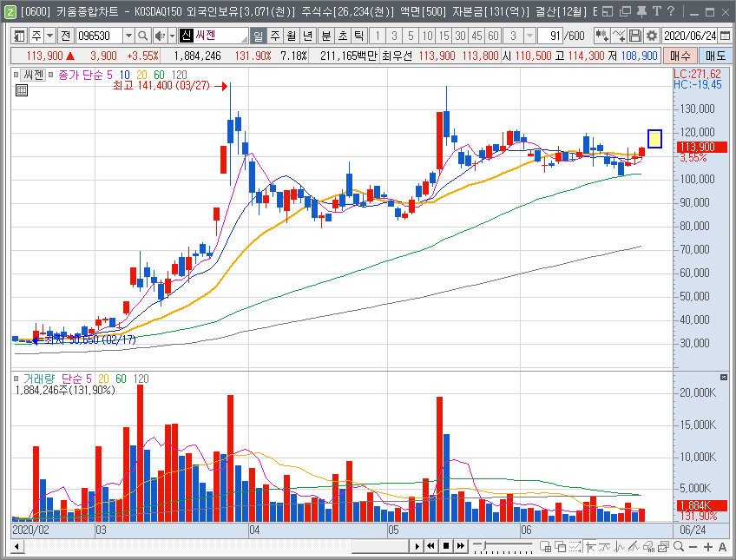The height and width of the screenshot is (560, 736).
Task: Toggle the 거래량 단순 volume legend checkbox
Action: [x=16, y=379]
